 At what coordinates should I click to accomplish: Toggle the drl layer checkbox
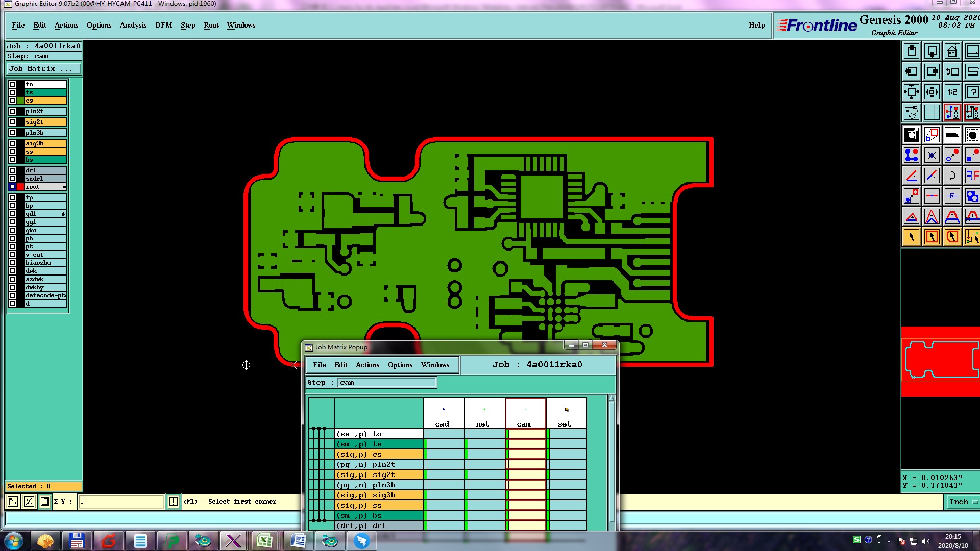[12, 170]
